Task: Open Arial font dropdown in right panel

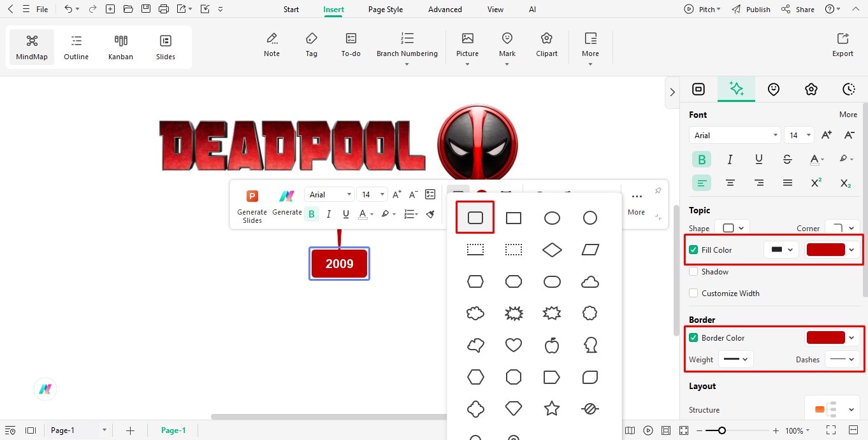Action: point(735,135)
